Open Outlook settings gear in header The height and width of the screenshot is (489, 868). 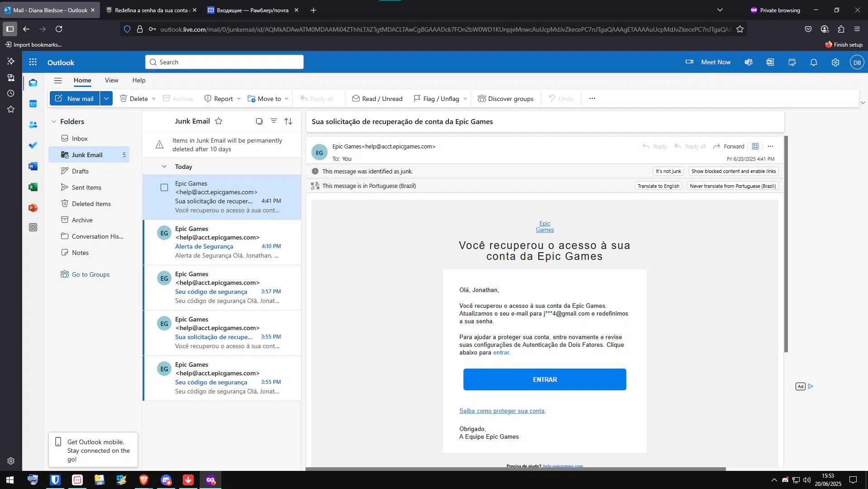[x=835, y=62]
